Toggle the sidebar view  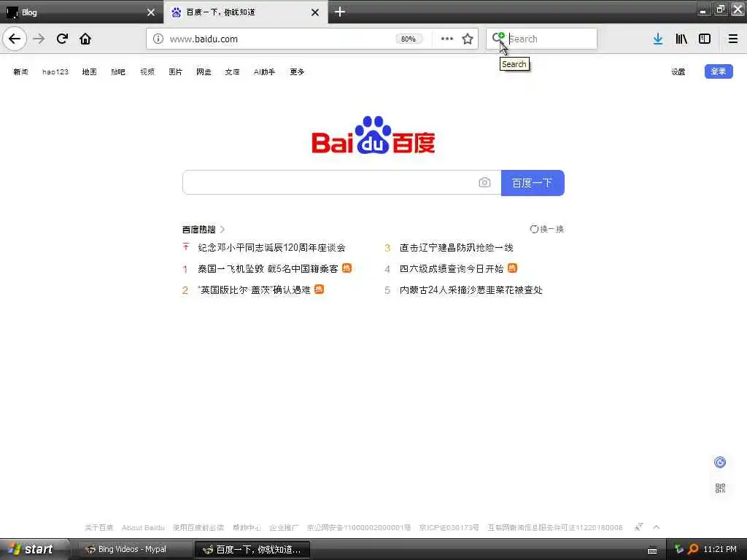click(705, 39)
